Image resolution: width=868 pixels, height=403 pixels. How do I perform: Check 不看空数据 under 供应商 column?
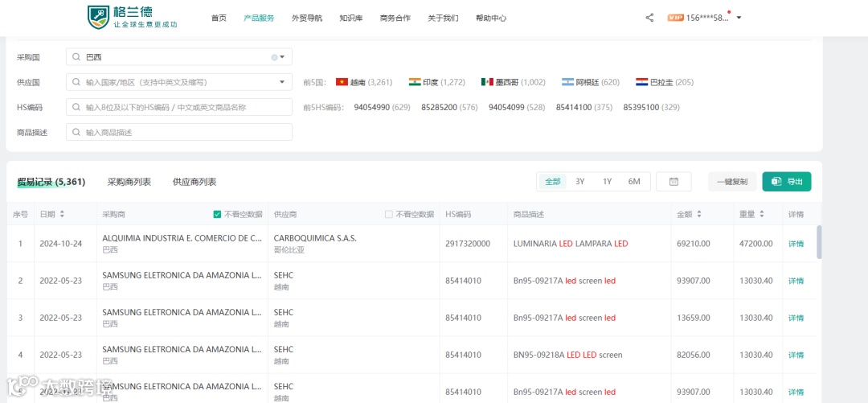389,214
